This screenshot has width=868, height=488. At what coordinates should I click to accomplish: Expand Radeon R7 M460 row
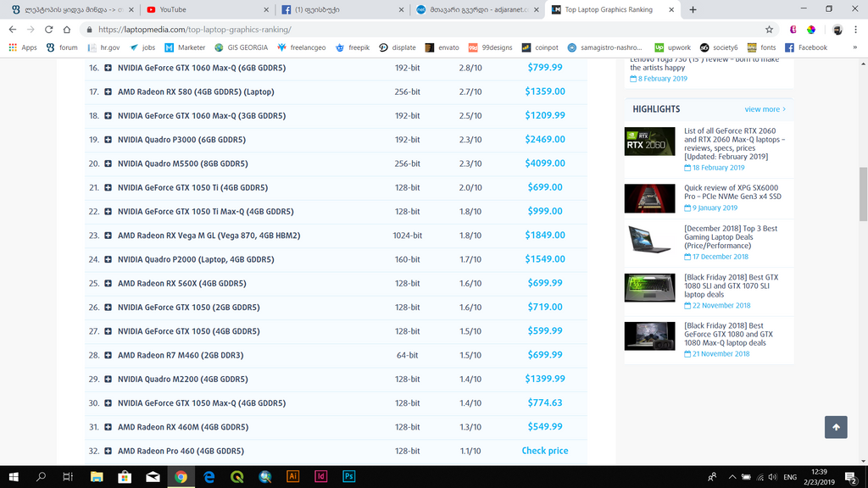click(x=108, y=355)
